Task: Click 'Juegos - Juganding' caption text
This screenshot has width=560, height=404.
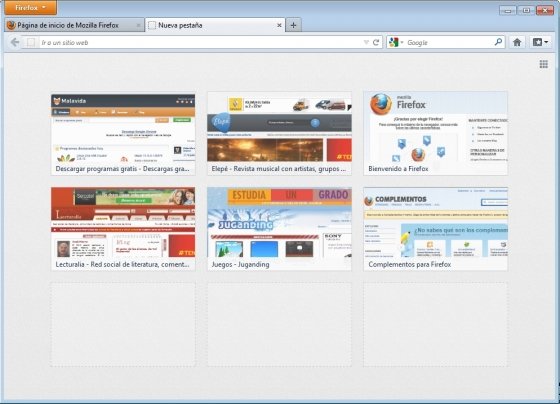Action: [x=240, y=265]
